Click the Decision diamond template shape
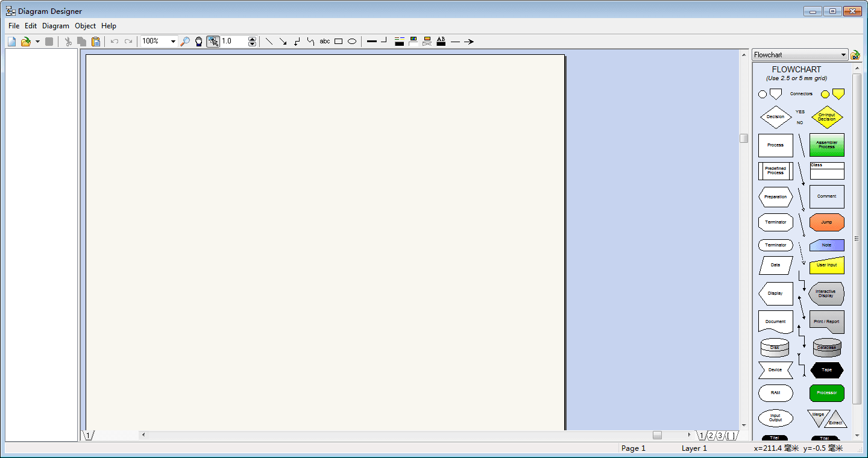Image resolution: width=868 pixels, height=458 pixels. (775, 117)
